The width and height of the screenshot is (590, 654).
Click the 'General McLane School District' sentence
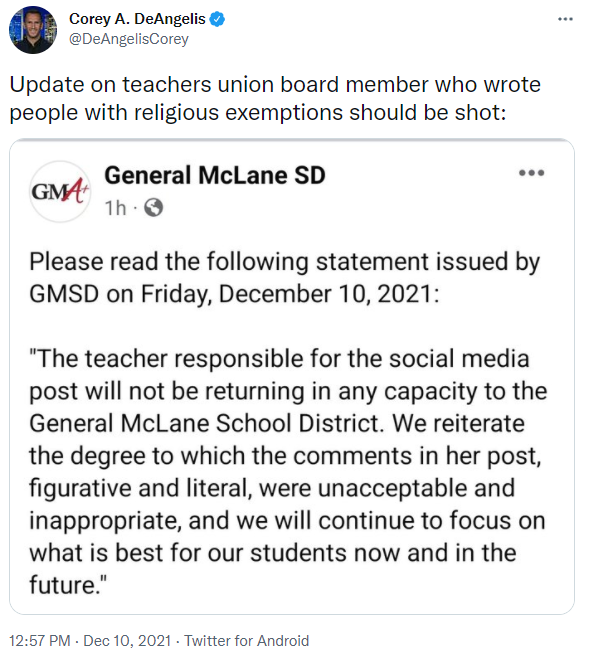[206, 423]
